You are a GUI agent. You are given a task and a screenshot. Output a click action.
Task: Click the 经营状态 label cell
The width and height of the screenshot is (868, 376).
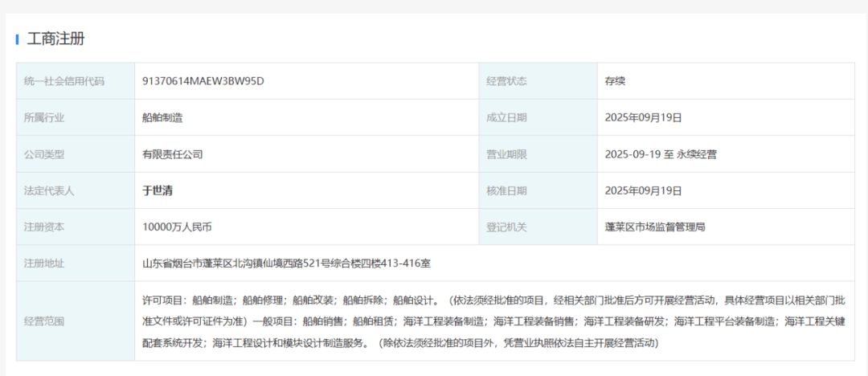click(506, 81)
